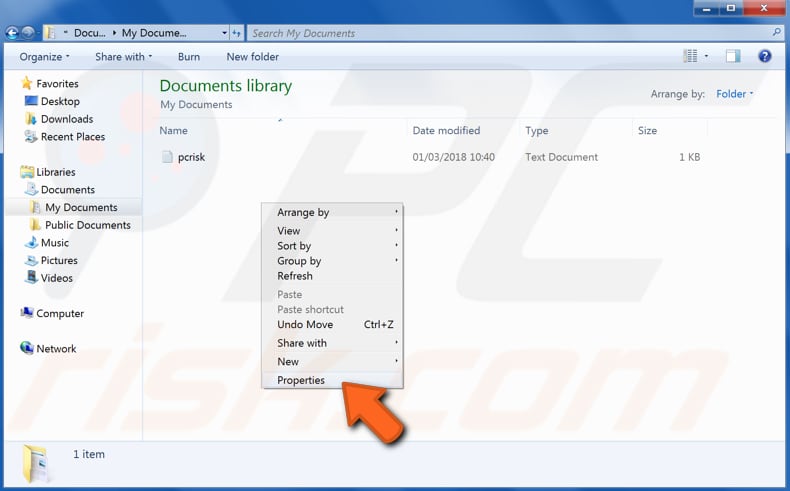Open Help via the question mark icon
790x491 pixels.
pos(765,56)
